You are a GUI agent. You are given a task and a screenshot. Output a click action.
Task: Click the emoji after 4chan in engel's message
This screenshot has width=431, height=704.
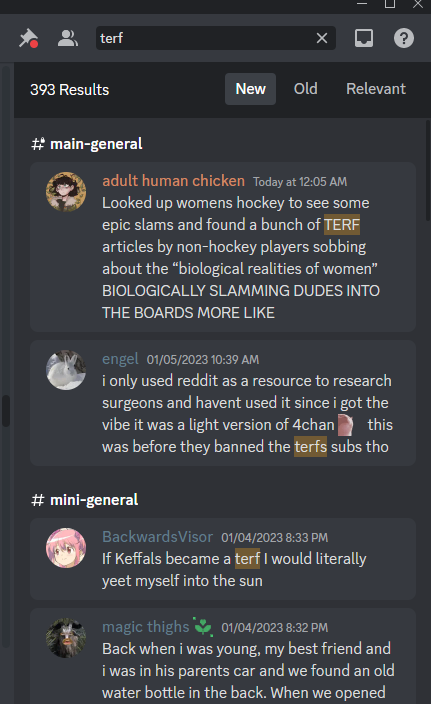tap(345, 425)
